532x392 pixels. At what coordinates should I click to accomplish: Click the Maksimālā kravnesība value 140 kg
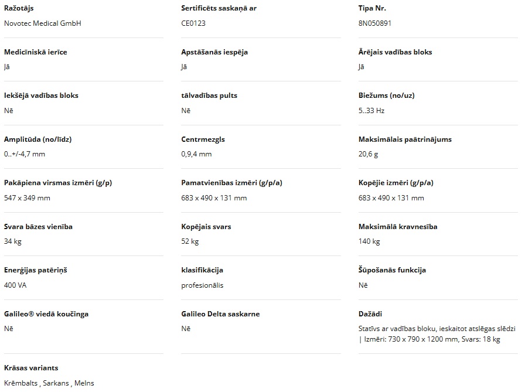click(369, 241)
